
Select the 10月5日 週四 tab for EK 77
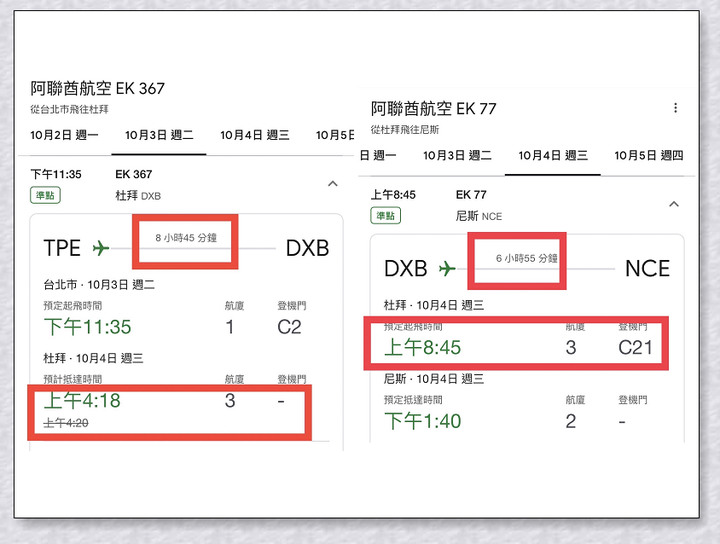coord(649,155)
